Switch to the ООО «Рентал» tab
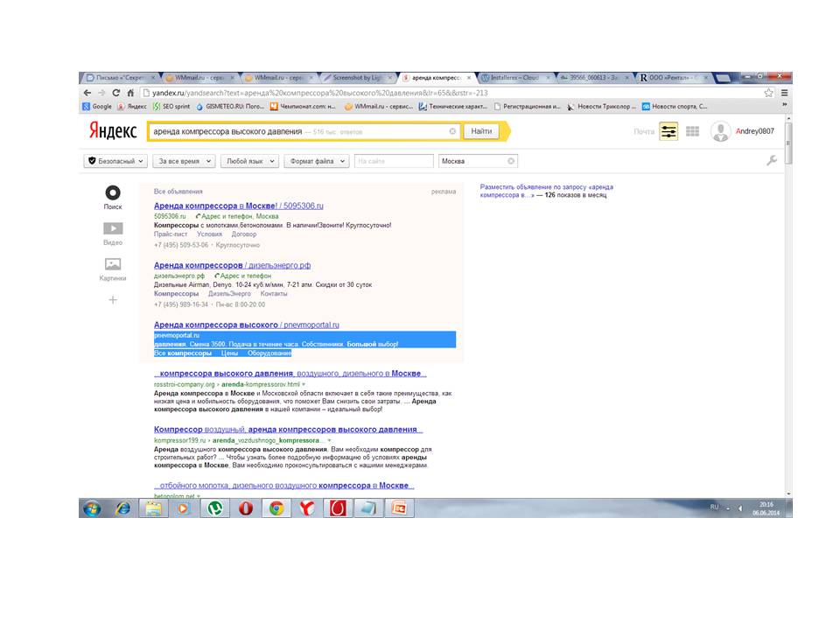 [672, 78]
